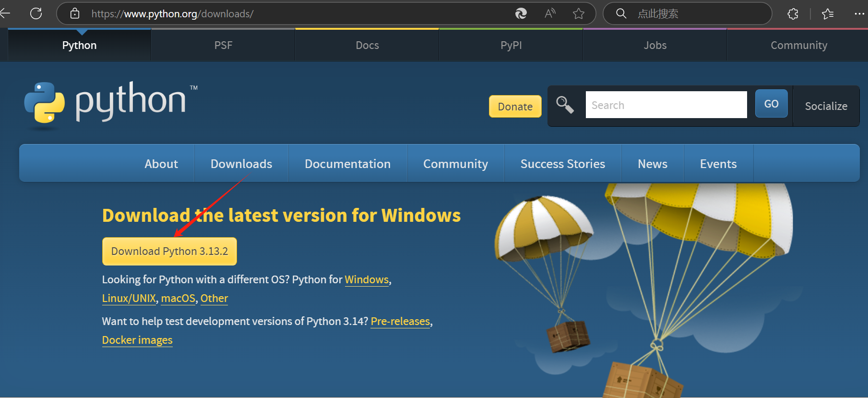Open the browser extensions puzzle icon
This screenshot has height=398, width=868.
click(793, 14)
